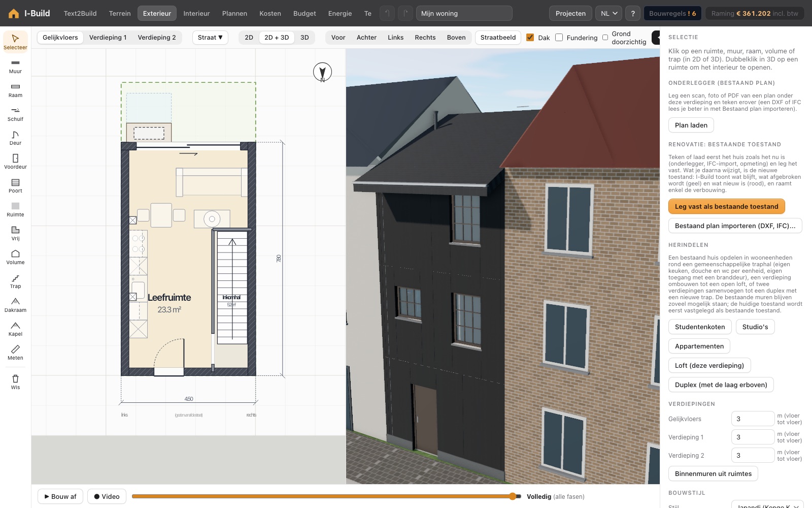The width and height of the screenshot is (812, 508).
Task: Choose the Muur wall tool
Action: click(15, 66)
